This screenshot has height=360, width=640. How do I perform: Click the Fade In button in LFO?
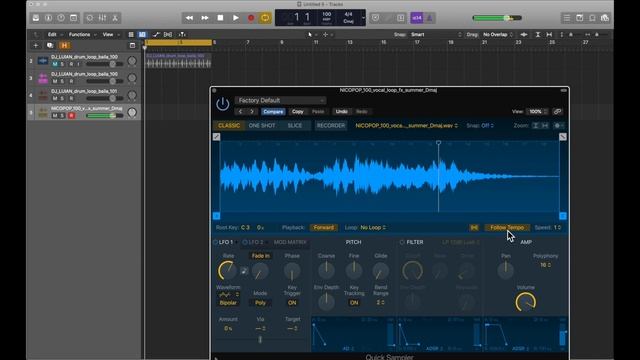260,256
